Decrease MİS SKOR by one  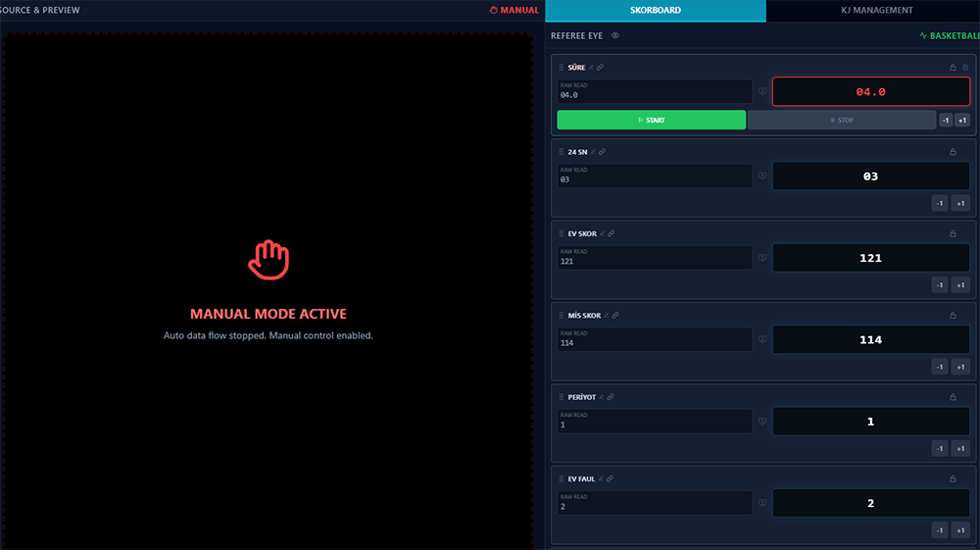[x=940, y=367]
